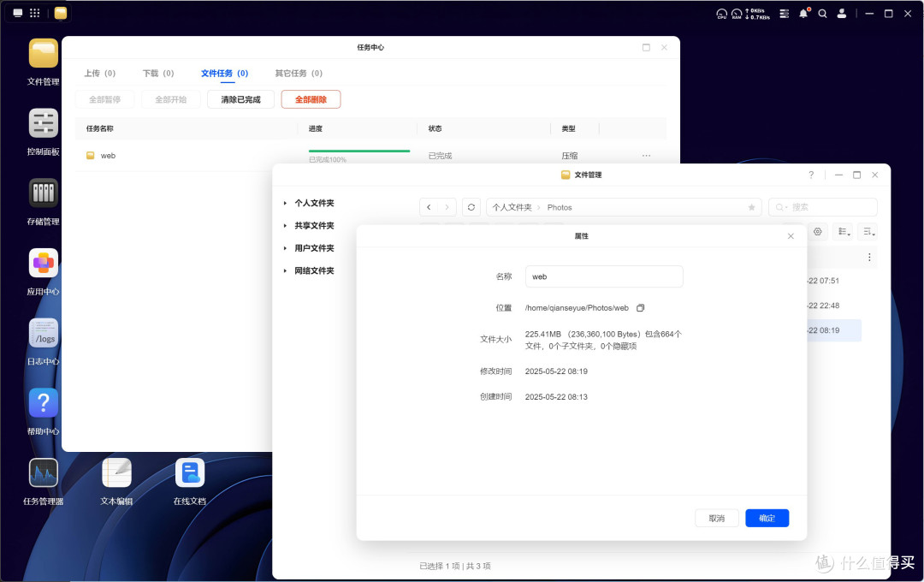Go back in File Manager navigation
The image size is (924, 582).
point(429,207)
